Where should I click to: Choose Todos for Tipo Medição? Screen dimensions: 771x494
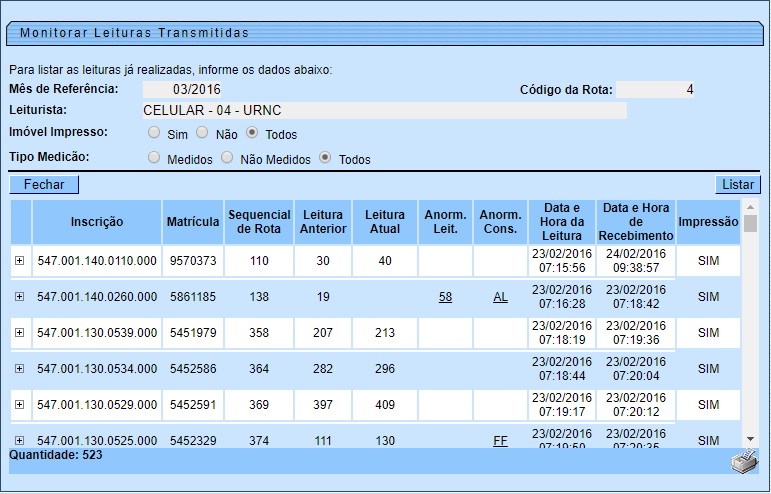[325, 158]
